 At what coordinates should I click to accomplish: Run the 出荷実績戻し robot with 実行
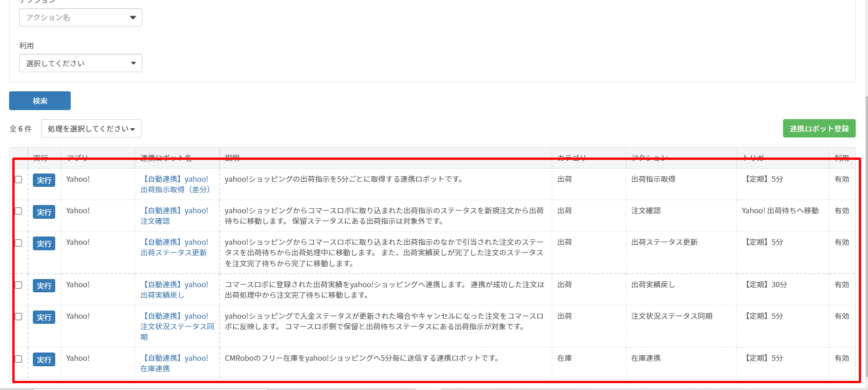(x=44, y=285)
